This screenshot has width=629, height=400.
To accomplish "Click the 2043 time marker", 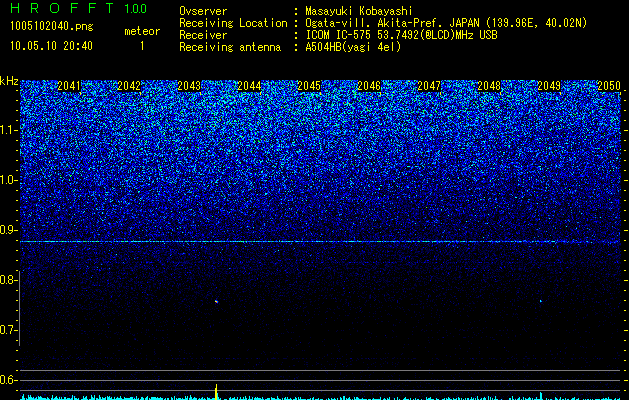I will [x=189, y=86].
